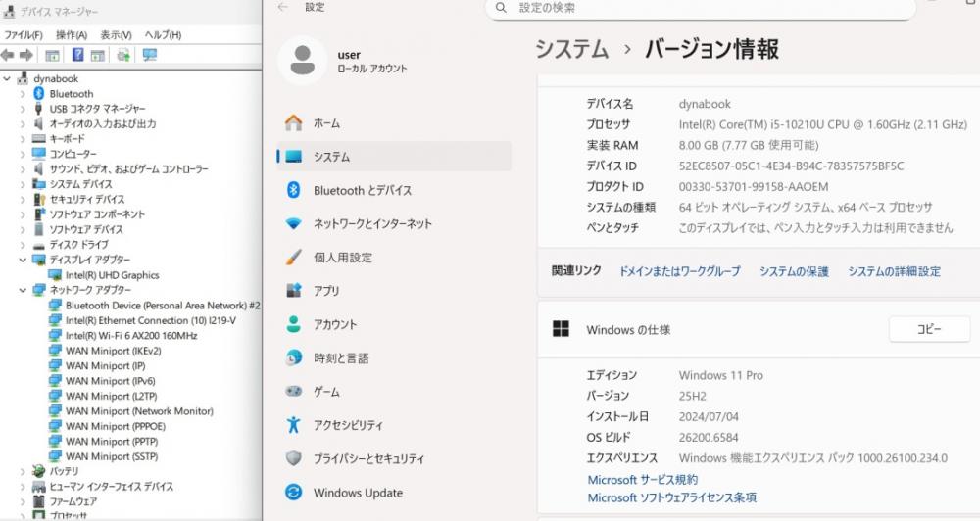Viewport: 980px width, 521px height.
Task: Click the OS build value 26200.6584
Action: 709,438
